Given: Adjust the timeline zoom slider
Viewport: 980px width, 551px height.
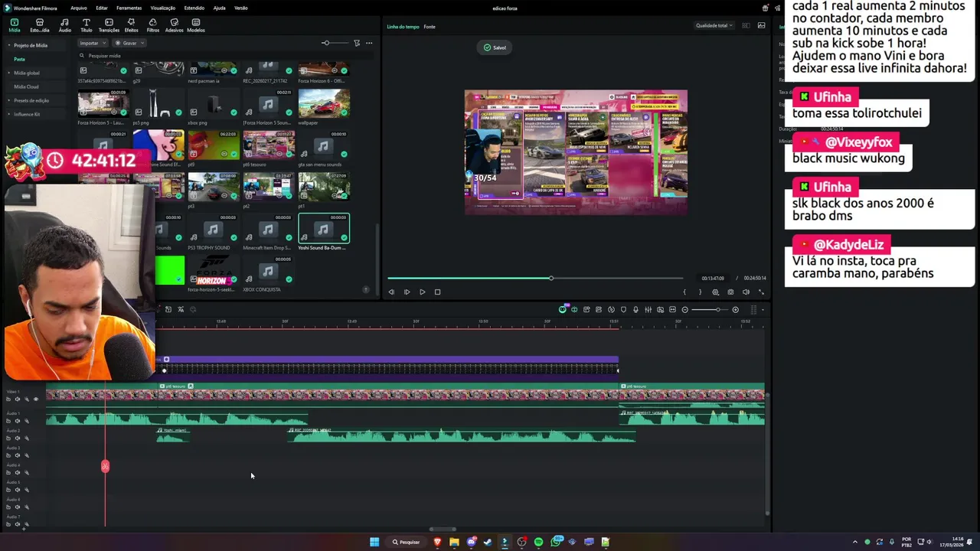Looking at the screenshot, I should click(x=710, y=309).
